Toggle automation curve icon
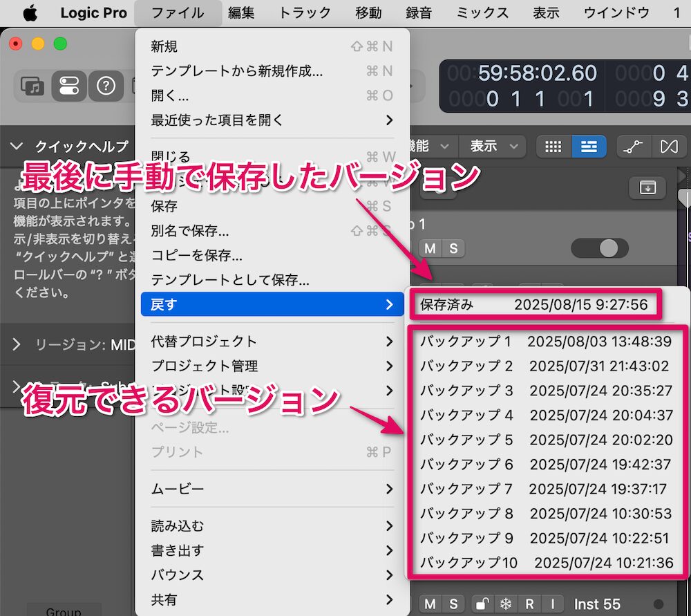The image size is (691, 616). (633, 147)
